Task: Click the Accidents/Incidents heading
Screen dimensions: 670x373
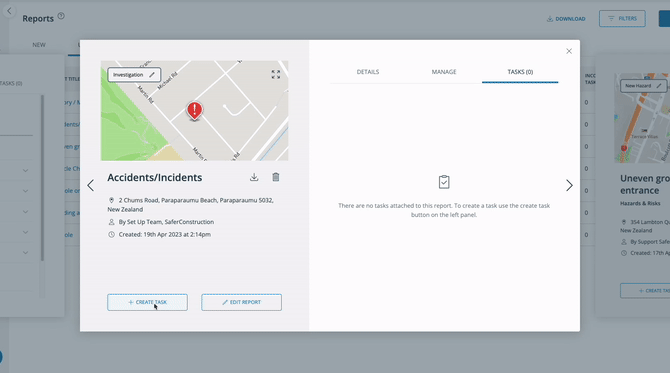Action: point(155,177)
